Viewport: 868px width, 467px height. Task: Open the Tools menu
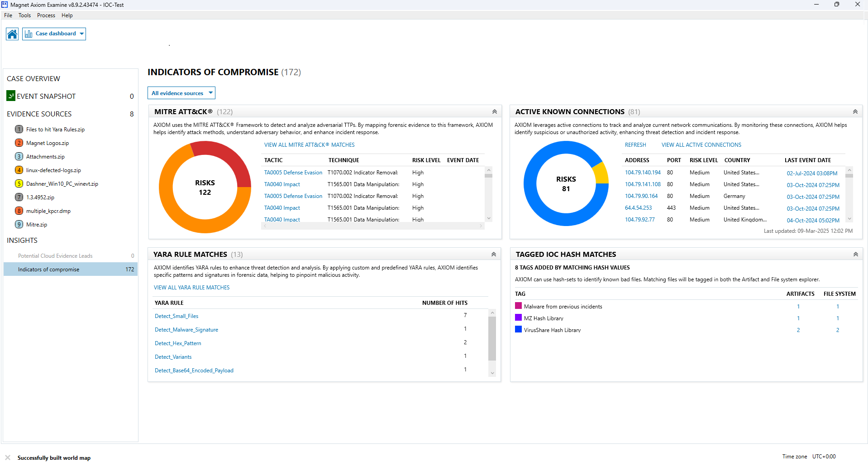coord(24,15)
